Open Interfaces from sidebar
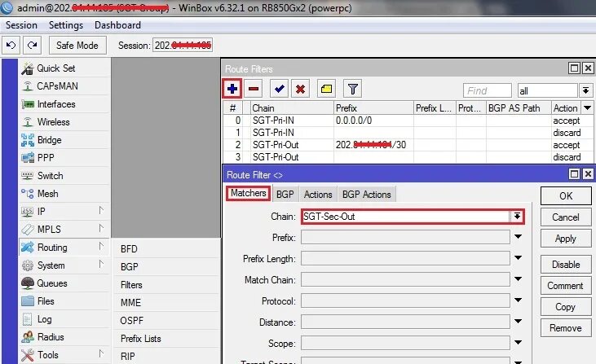The width and height of the screenshot is (596, 364). click(x=64, y=104)
